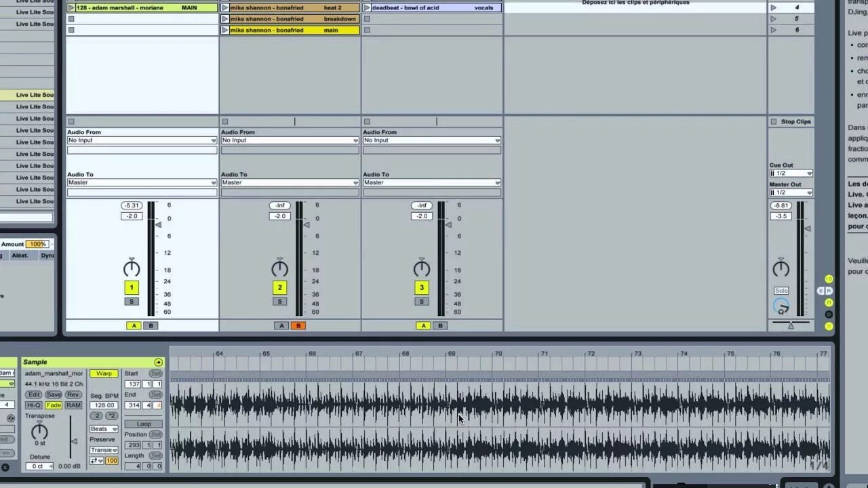
Task: Click track 2 clip stop square above Audio From
Action: pos(225,122)
